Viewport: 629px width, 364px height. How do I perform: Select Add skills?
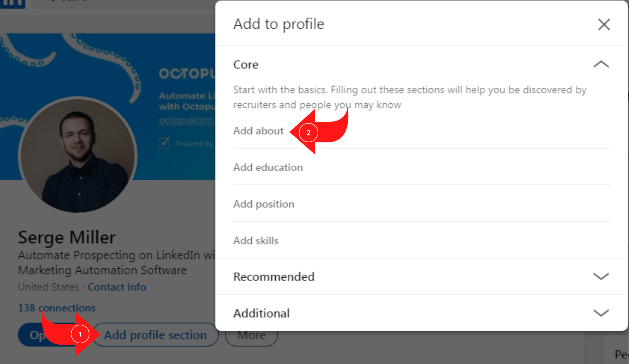tap(256, 240)
